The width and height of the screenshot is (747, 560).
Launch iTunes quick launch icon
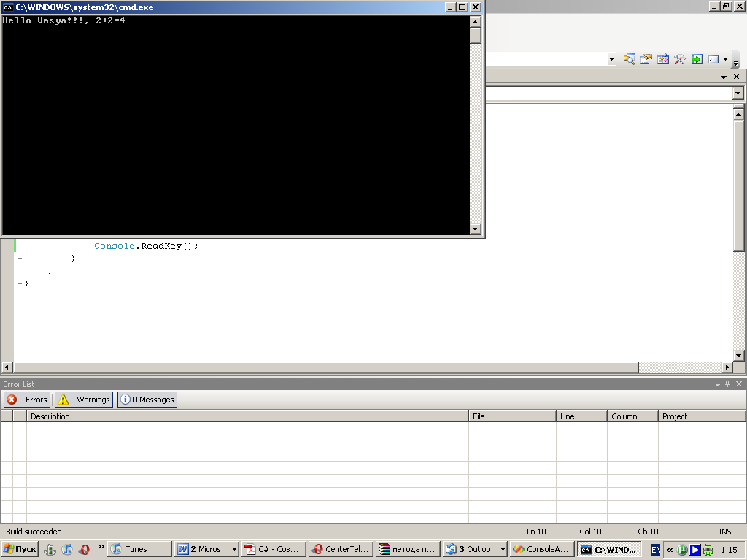(x=67, y=549)
